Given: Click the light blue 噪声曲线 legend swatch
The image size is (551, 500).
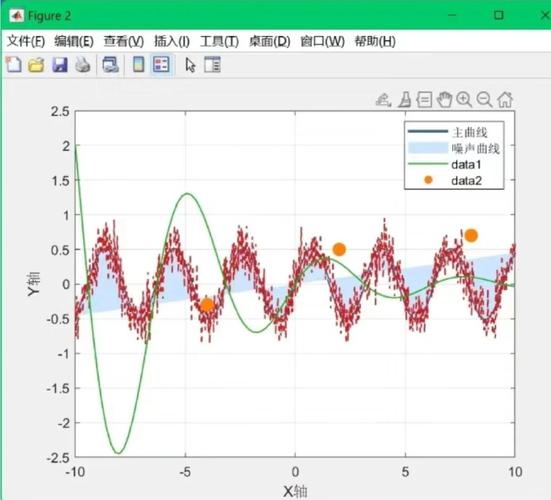Looking at the screenshot, I should pyautogui.click(x=428, y=148).
